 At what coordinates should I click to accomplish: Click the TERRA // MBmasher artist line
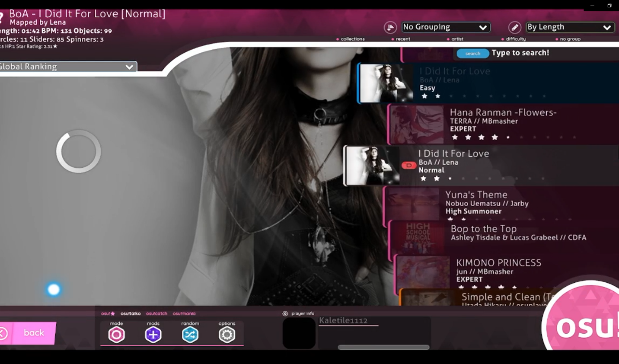click(x=484, y=121)
